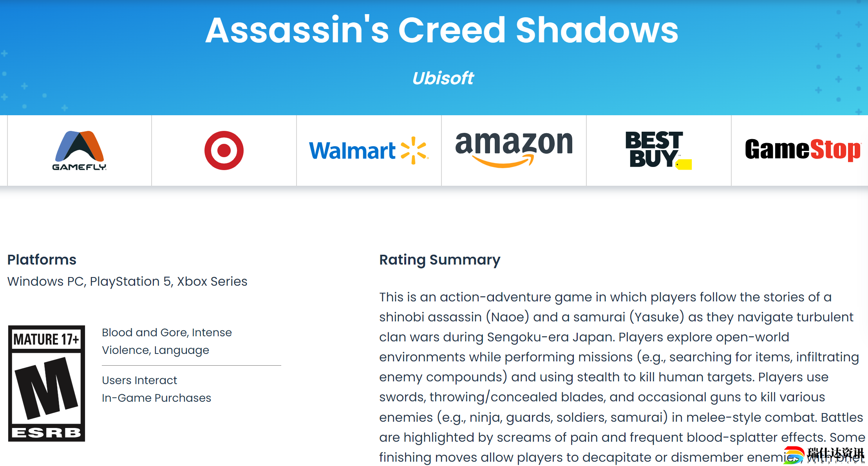The image size is (868, 466).
Task: Click the Blood and Gore content descriptor
Action: [x=144, y=332]
